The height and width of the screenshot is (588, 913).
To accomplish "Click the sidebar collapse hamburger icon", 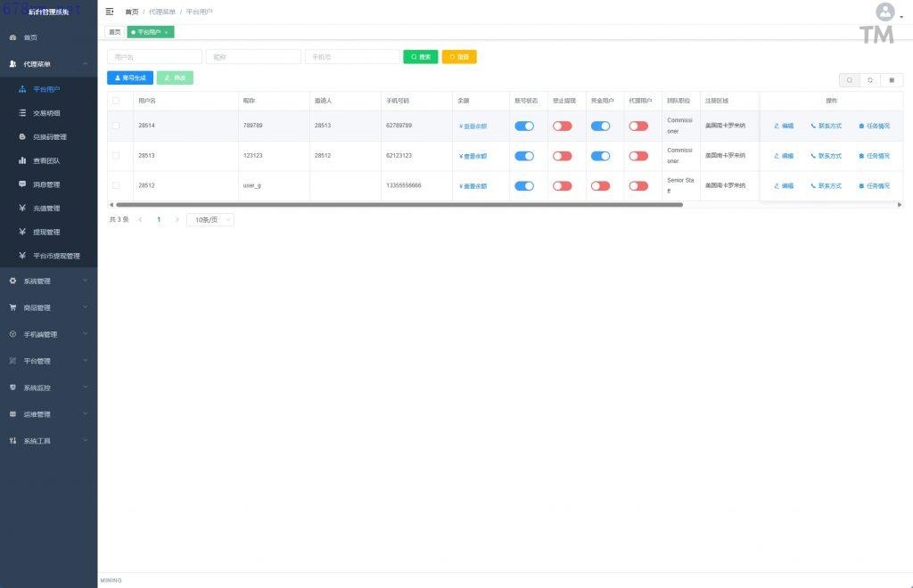I will (110, 12).
